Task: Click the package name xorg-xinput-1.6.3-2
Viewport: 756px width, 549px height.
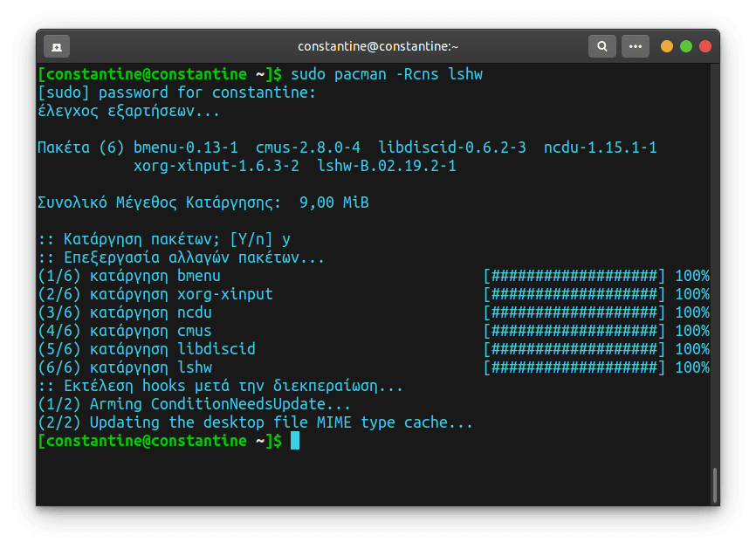Action: 216,166
